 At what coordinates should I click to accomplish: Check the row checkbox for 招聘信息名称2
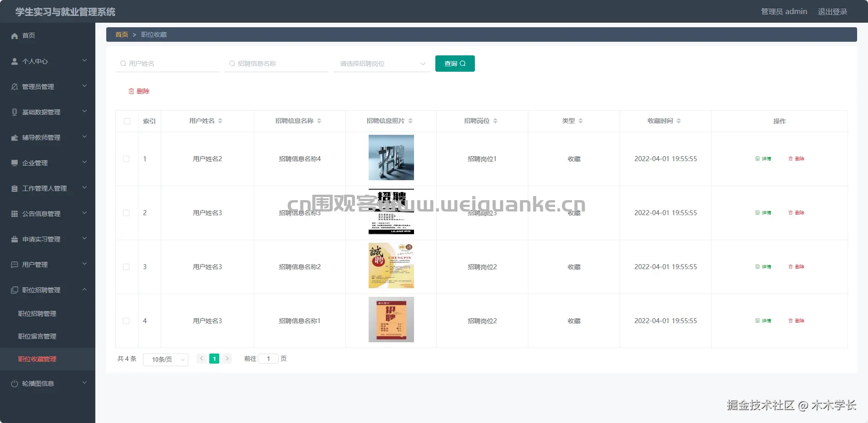126,267
